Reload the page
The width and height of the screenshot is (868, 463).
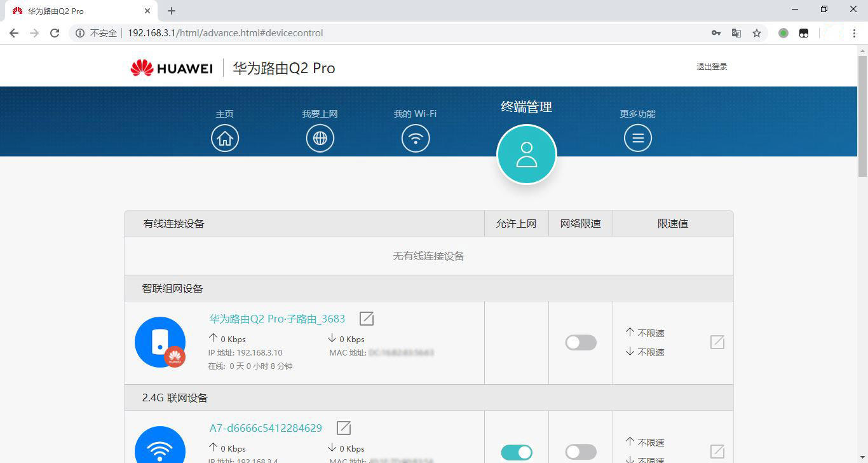click(55, 33)
